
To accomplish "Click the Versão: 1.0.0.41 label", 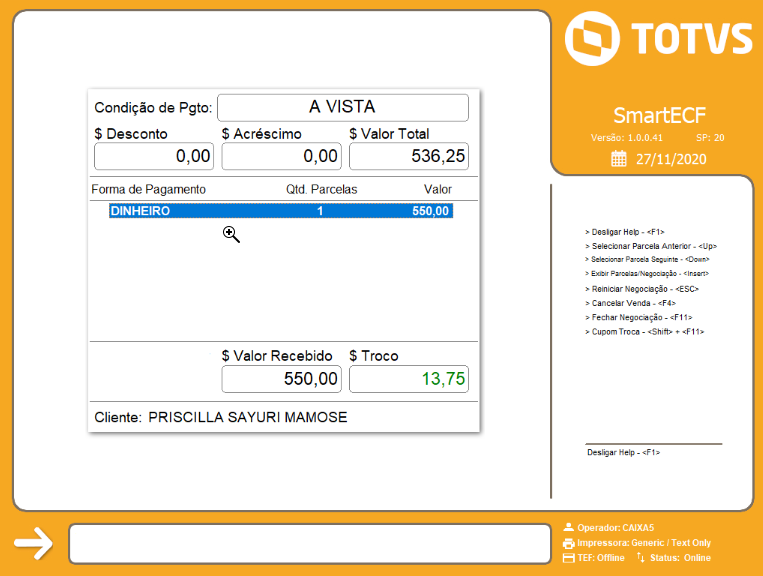I will coord(627,138).
